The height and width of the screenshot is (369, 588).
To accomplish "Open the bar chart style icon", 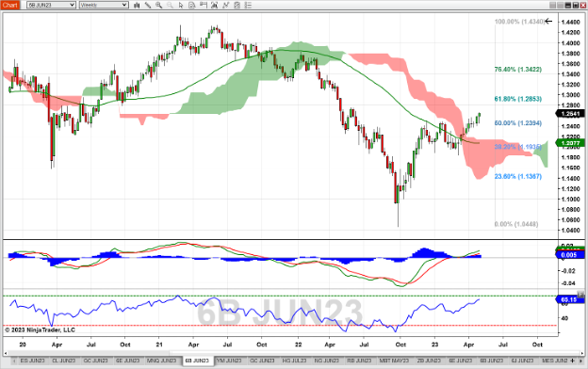I will point(137,5).
